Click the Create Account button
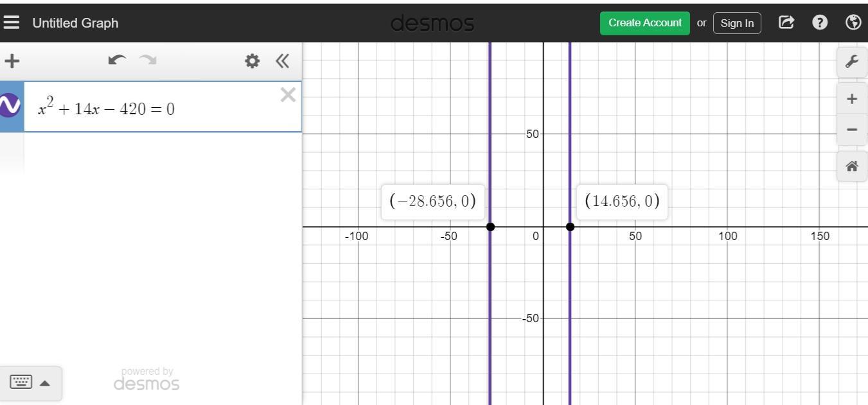The image size is (868, 405). (x=645, y=22)
